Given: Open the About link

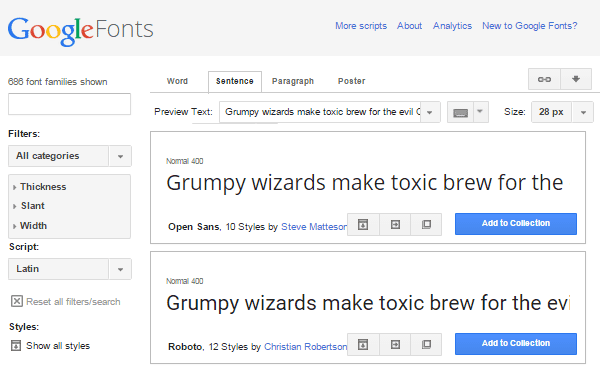Looking at the screenshot, I should point(409,26).
